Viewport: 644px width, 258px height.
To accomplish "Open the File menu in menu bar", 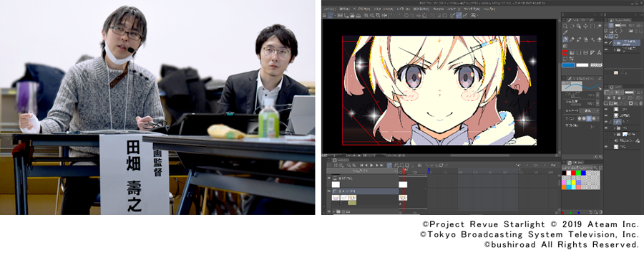I will [x=330, y=9].
